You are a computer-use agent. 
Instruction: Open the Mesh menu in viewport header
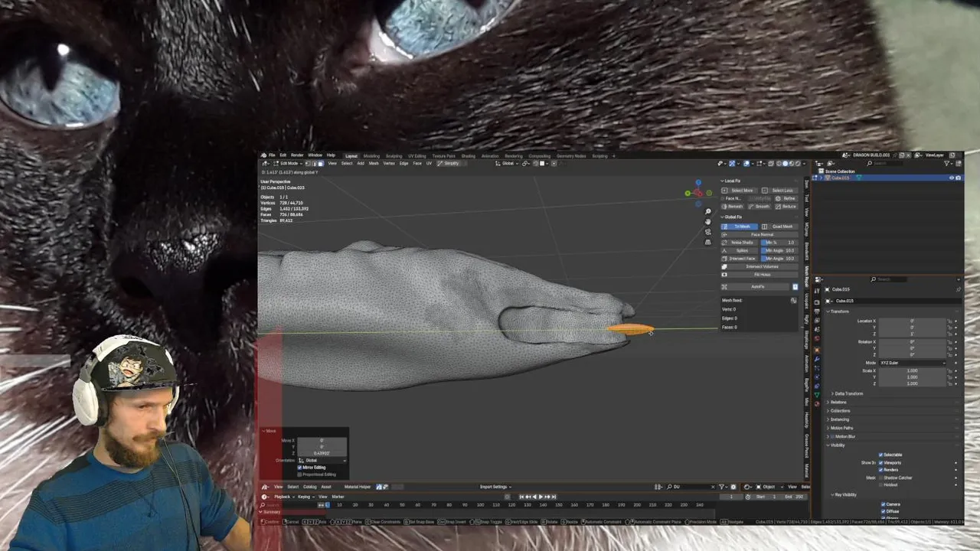pyautogui.click(x=374, y=163)
